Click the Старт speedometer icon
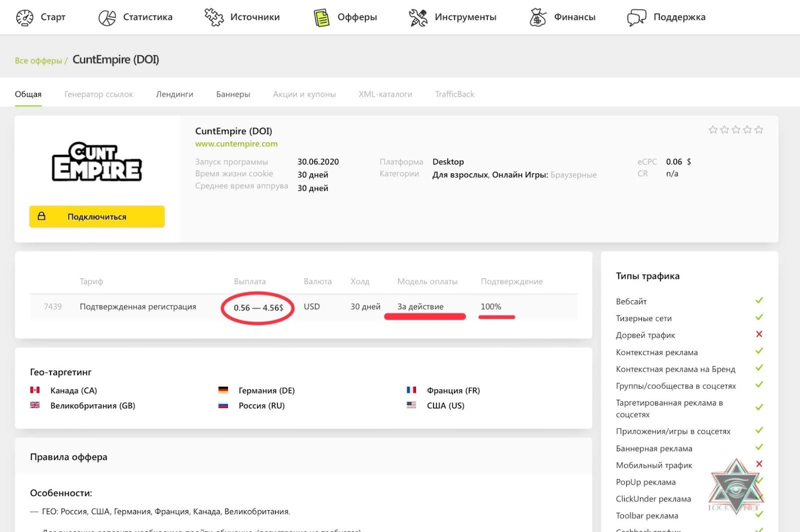800x532 pixels. click(24, 17)
